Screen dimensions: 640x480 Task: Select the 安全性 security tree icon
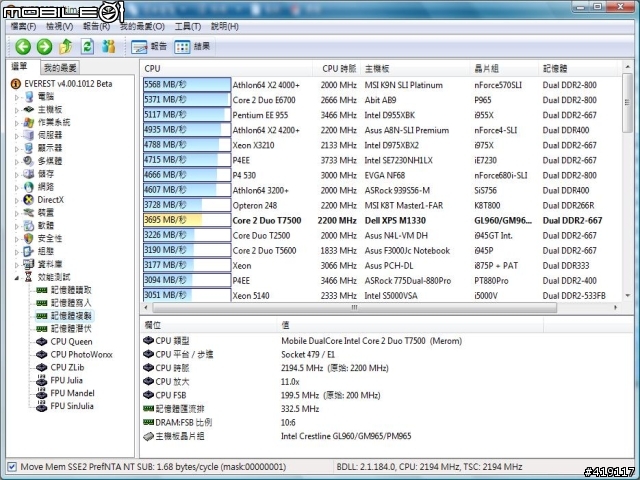(29, 238)
